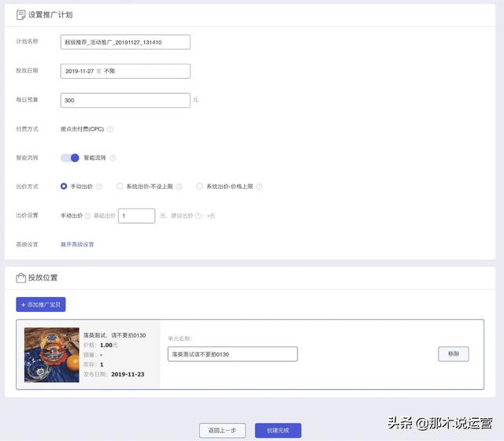Select the 手动出价 radio button

(x=64, y=187)
